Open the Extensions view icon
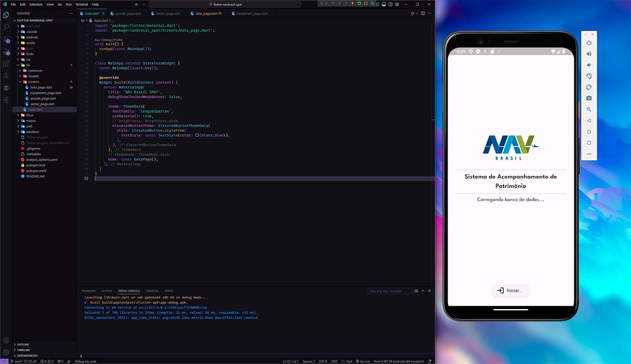The height and width of the screenshot is (364, 631). [6, 64]
